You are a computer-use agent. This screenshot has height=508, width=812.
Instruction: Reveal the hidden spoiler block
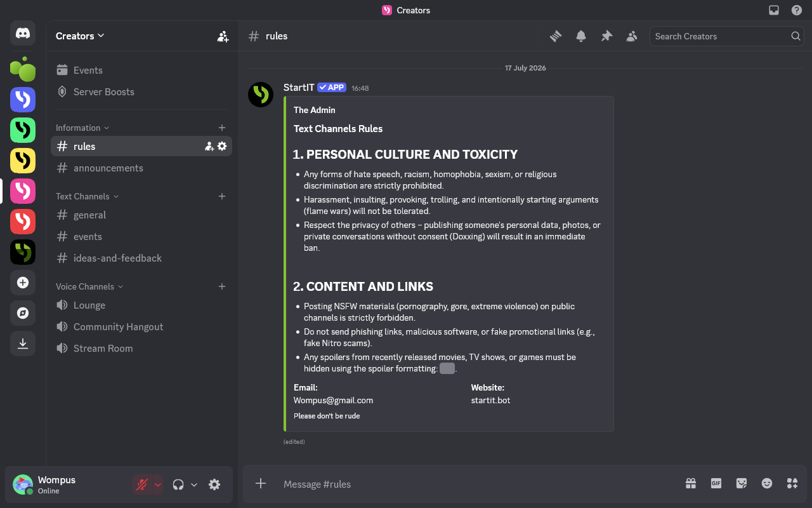coord(447,368)
